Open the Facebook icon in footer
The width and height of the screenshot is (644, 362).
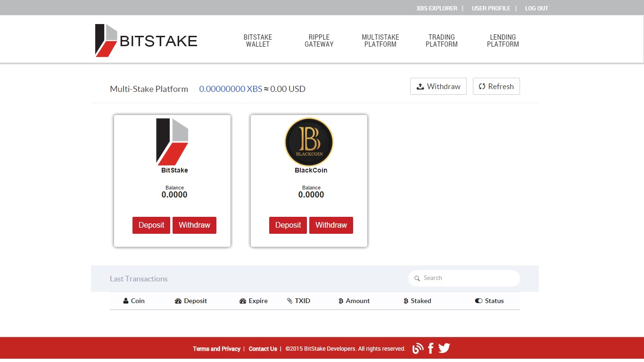click(x=430, y=348)
